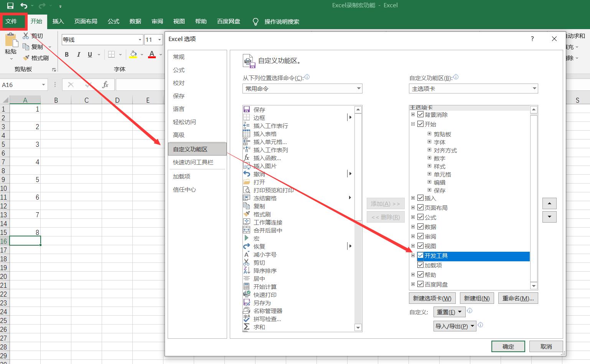This screenshot has width=590, height=364.
Task: Toggle Italic formatting in ribbon
Action: click(x=78, y=54)
